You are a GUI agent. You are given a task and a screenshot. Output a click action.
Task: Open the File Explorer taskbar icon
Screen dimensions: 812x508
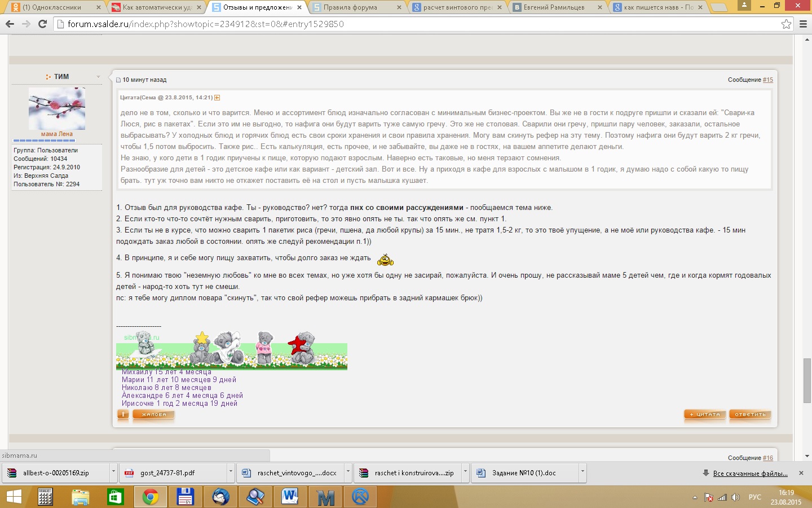click(x=81, y=497)
